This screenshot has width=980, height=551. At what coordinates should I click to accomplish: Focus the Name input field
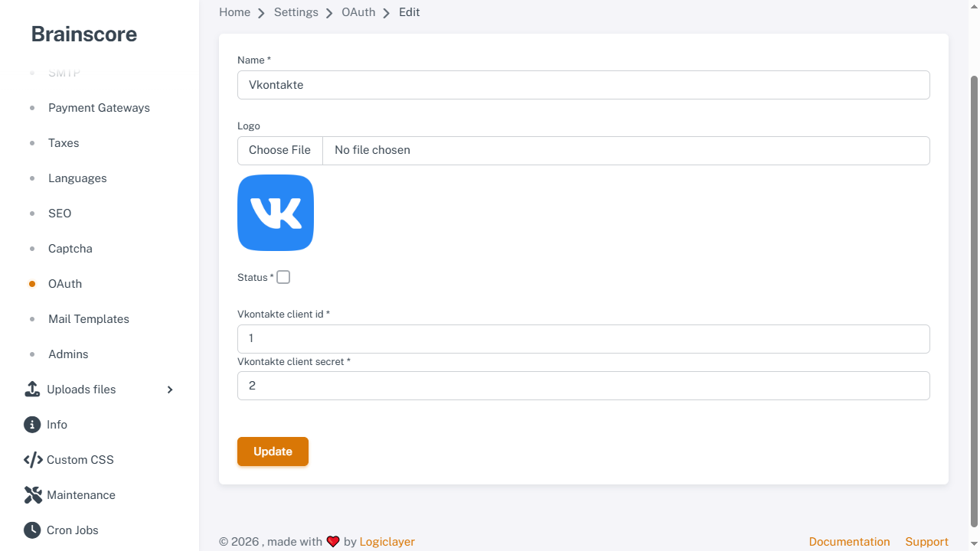pos(583,85)
